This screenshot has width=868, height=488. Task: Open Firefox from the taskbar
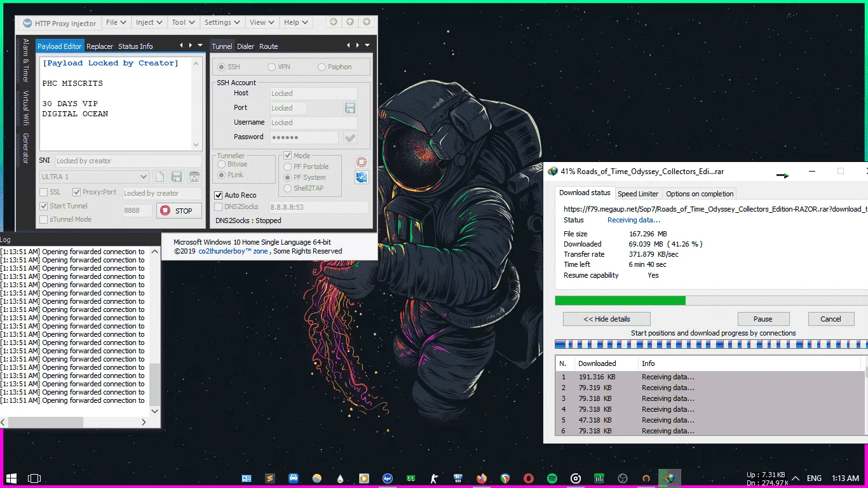pos(482,478)
